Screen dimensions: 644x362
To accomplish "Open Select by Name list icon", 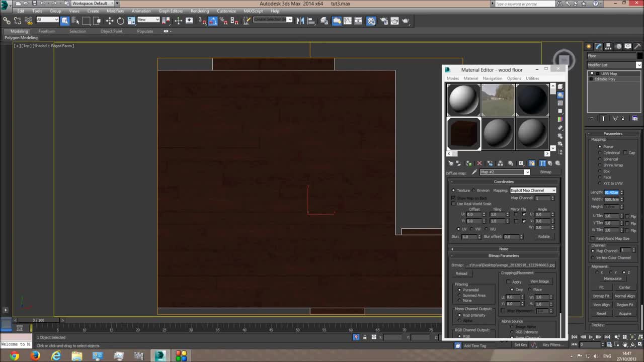I will tap(75, 21).
